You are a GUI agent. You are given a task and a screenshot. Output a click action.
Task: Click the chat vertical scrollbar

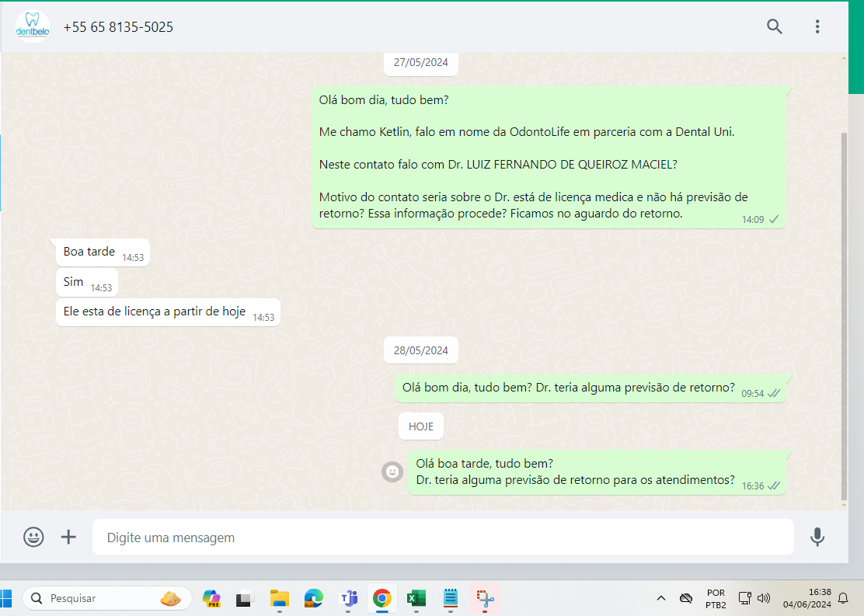[x=845, y=311]
